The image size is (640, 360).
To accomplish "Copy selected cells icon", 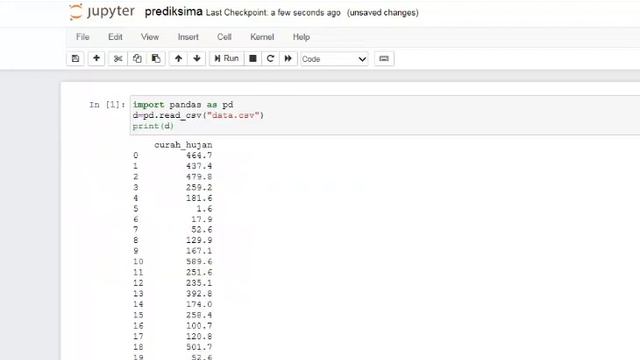I will (137, 58).
